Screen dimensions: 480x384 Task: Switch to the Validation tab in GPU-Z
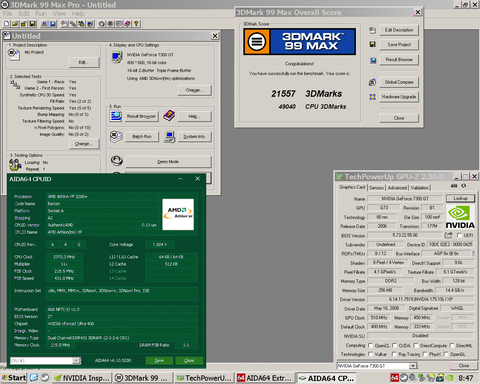(419, 188)
